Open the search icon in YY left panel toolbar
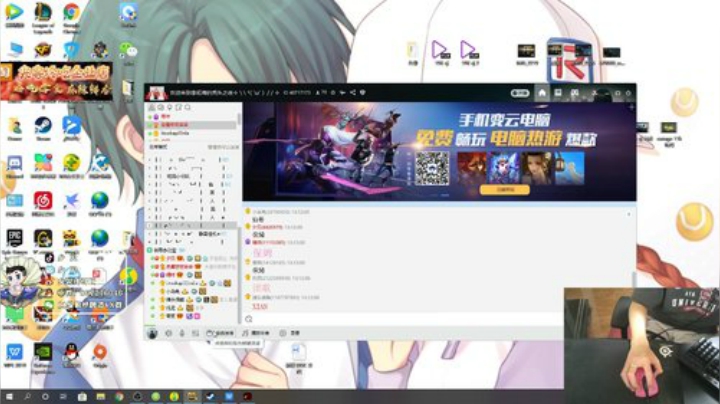 point(187,107)
